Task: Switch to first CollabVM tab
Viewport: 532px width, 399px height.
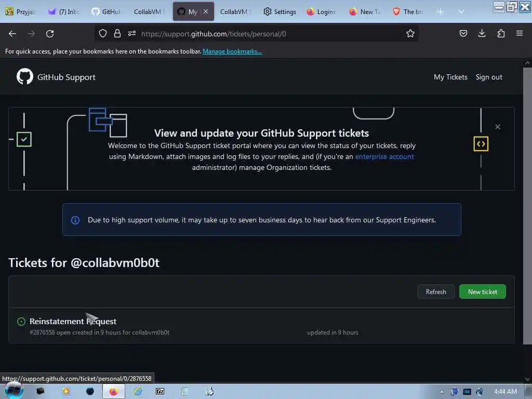Action: [149, 11]
